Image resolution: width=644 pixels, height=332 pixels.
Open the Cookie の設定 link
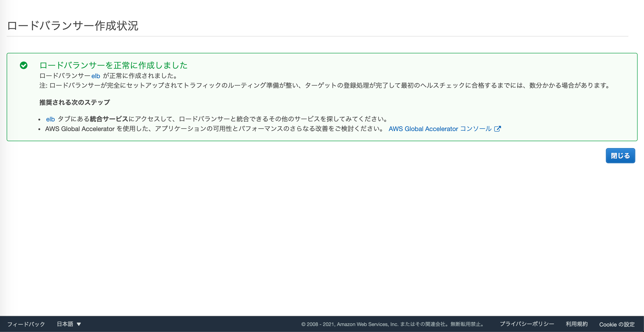coord(616,324)
